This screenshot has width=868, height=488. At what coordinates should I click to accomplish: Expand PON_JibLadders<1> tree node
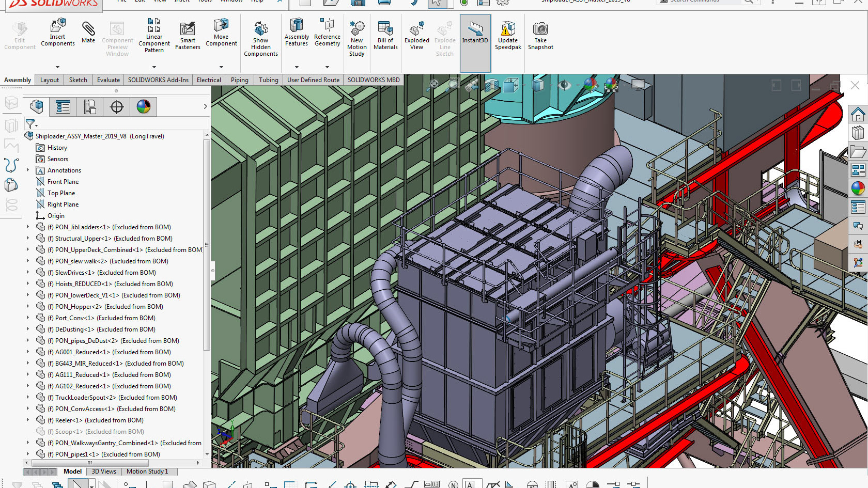click(x=28, y=227)
